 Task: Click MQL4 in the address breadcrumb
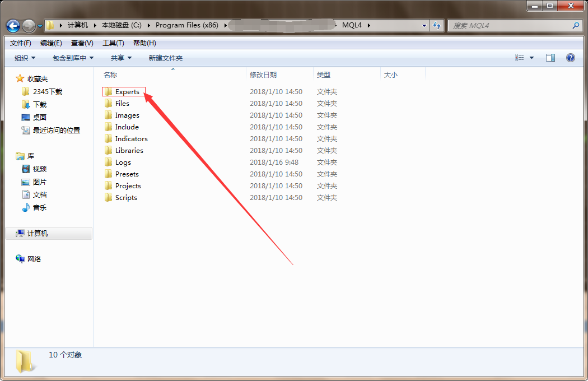352,25
